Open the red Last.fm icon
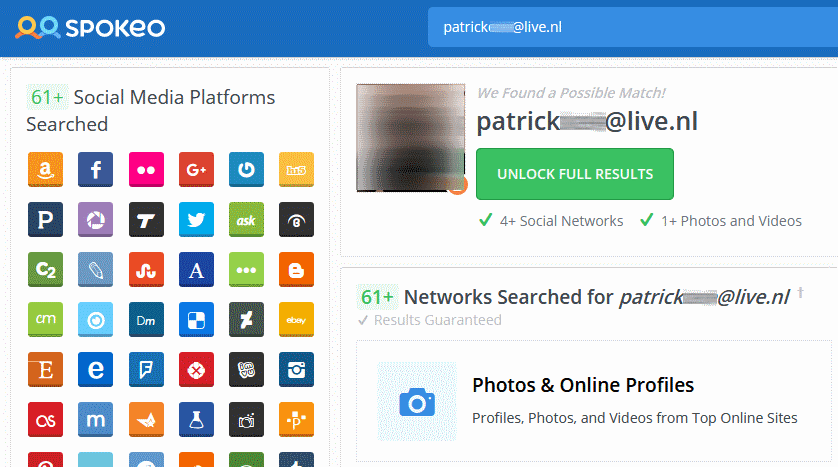This screenshot has width=838, height=467. pos(45,419)
